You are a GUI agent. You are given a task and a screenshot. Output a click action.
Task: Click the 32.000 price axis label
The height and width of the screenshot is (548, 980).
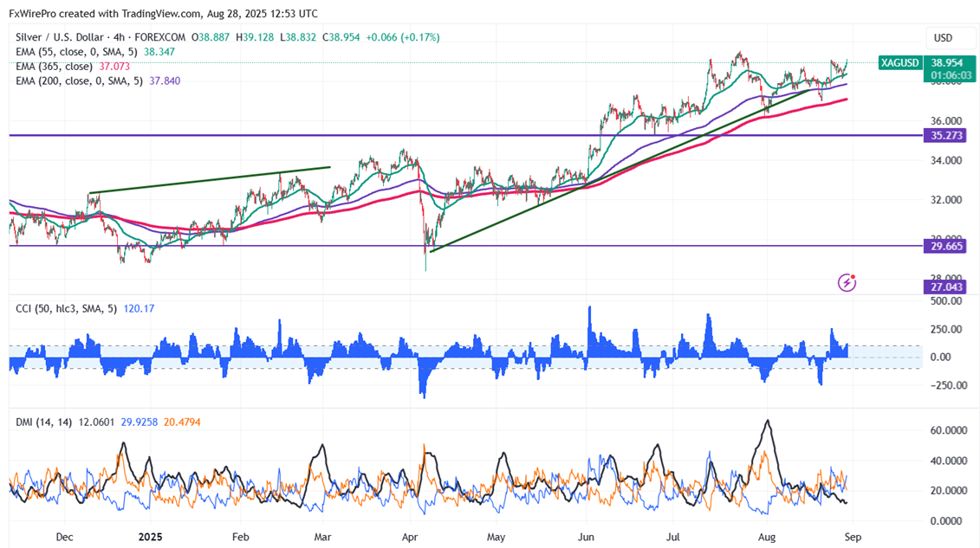[x=946, y=200]
